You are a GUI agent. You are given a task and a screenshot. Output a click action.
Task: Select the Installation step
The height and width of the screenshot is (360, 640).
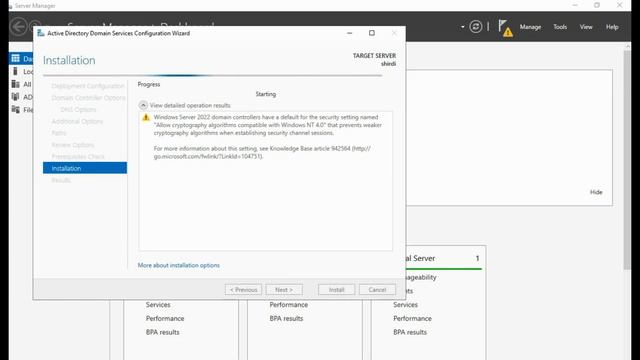coord(85,168)
